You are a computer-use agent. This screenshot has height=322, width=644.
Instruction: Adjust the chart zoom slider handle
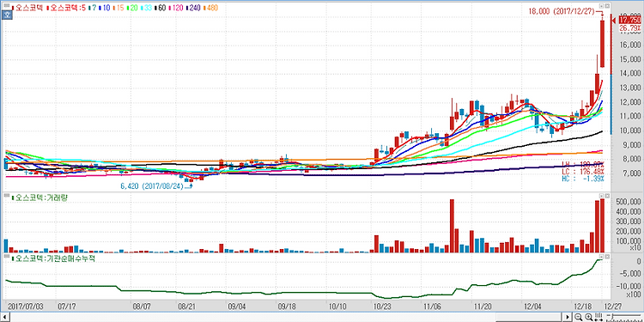[x=612, y=316]
